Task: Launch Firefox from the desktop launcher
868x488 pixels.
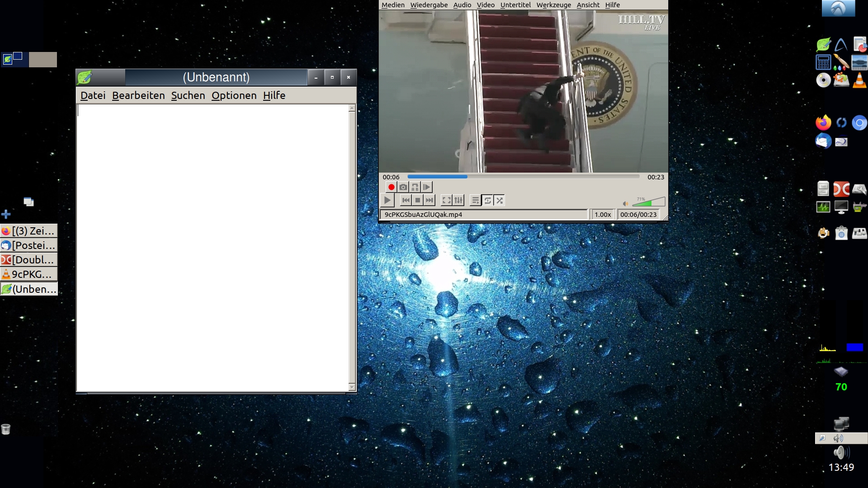Action: tap(823, 122)
